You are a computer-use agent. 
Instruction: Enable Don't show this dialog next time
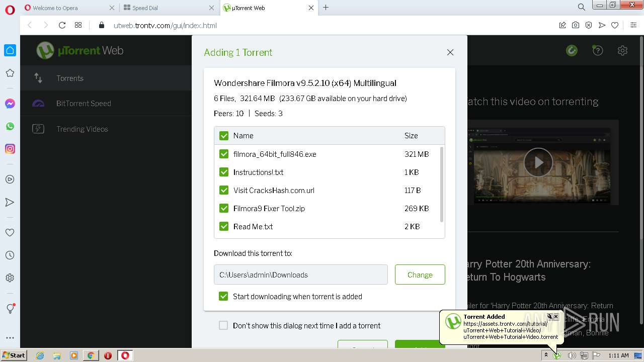click(223, 325)
